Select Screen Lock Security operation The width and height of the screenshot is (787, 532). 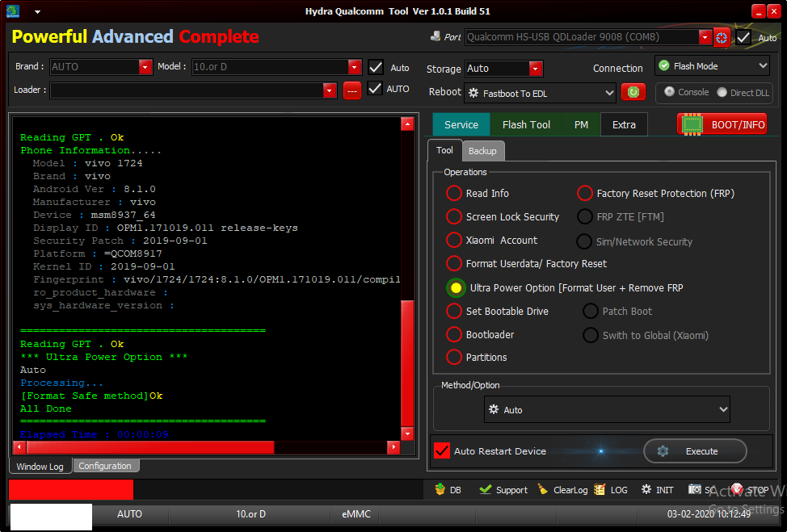point(454,216)
